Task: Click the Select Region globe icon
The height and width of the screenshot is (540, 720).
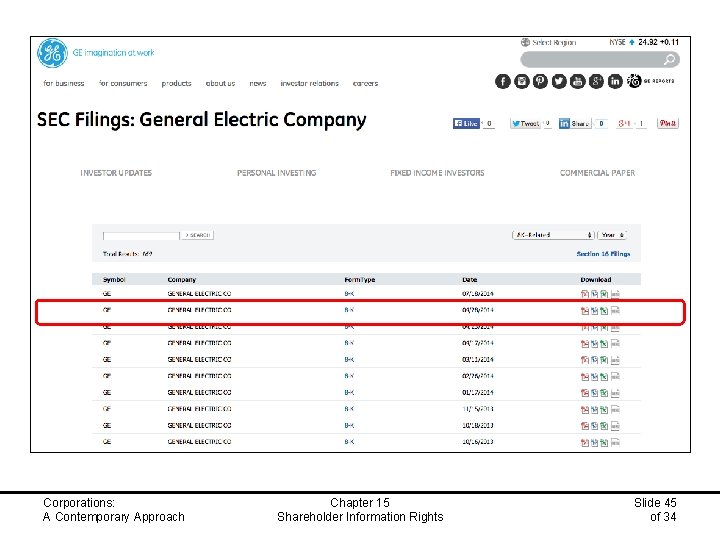Action: pyautogui.click(x=525, y=42)
